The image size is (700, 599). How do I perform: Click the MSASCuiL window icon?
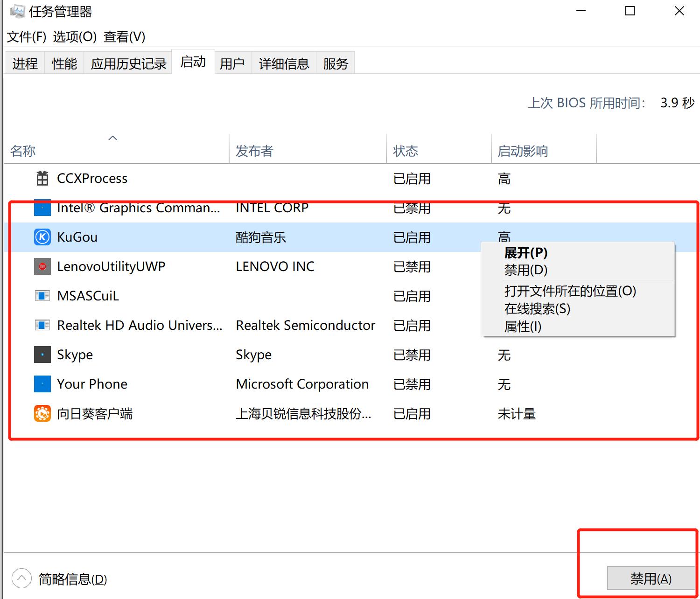tap(42, 296)
